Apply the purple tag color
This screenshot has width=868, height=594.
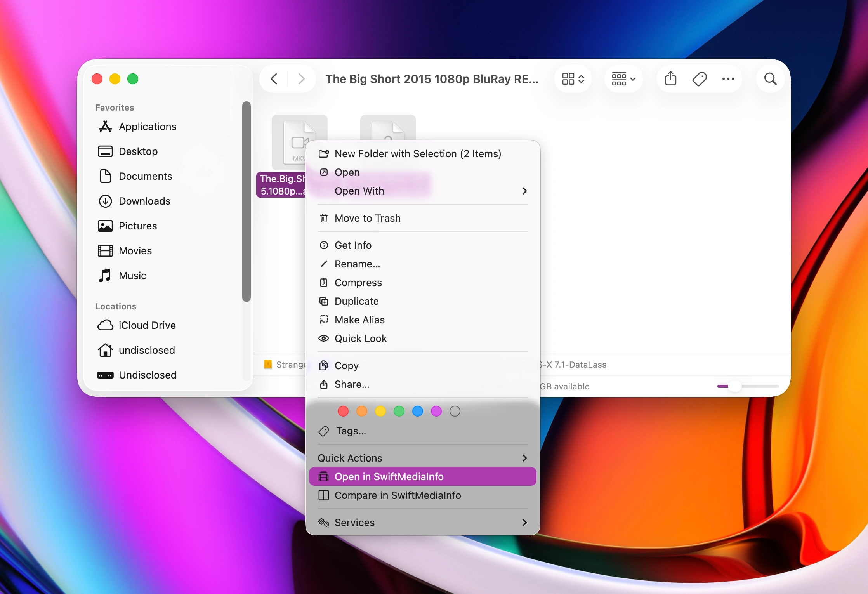[436, 411]
